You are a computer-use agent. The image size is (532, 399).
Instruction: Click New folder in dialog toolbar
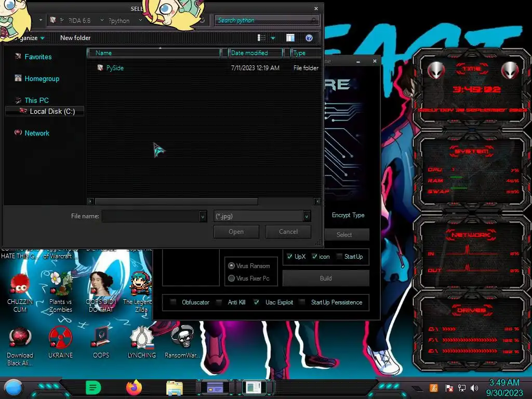[75, 38]
